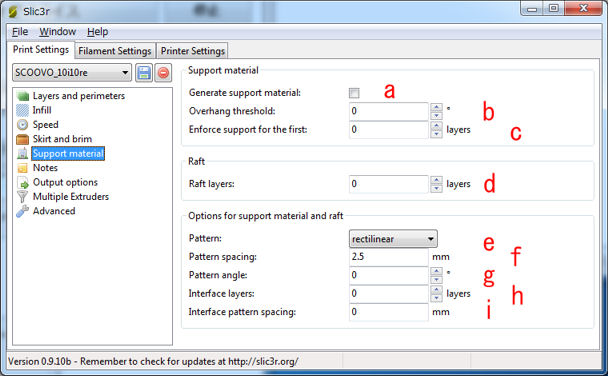Screen dimensions: 608x376
Task: Select Layers and perimeters in the list
Action: coord(79,96)
